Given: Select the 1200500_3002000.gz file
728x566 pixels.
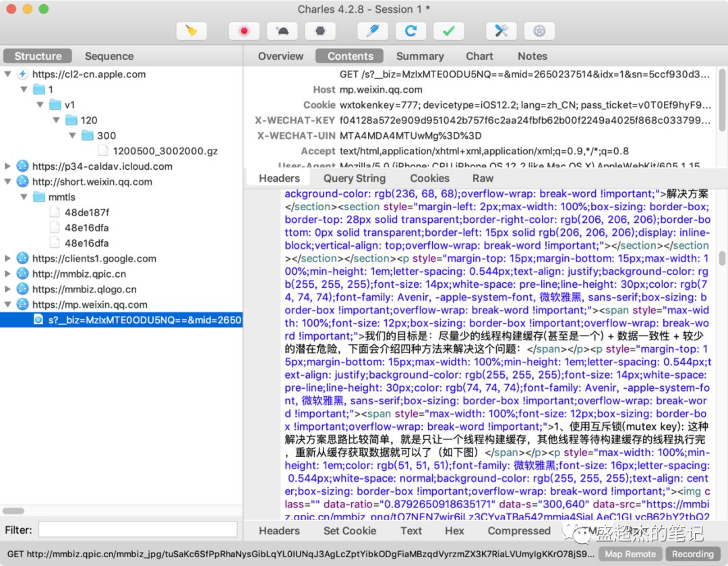Looking at the screenshot, I should pos(165,151).
